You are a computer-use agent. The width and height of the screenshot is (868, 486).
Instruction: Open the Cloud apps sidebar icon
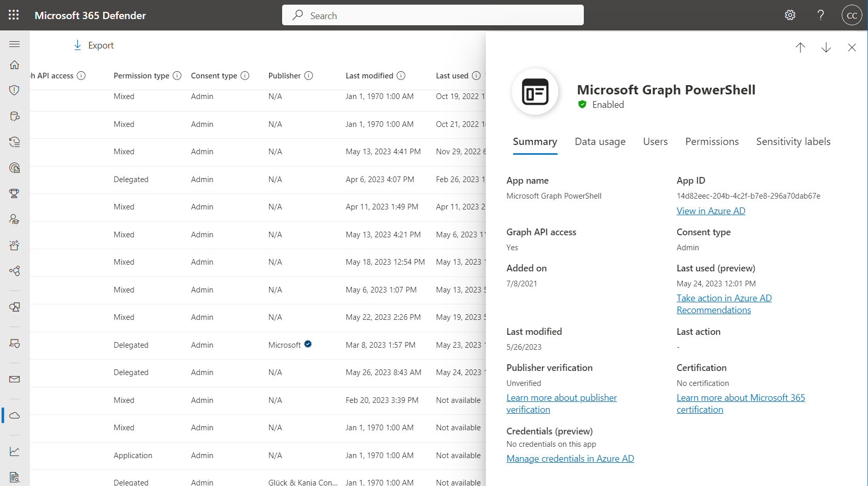14,415
